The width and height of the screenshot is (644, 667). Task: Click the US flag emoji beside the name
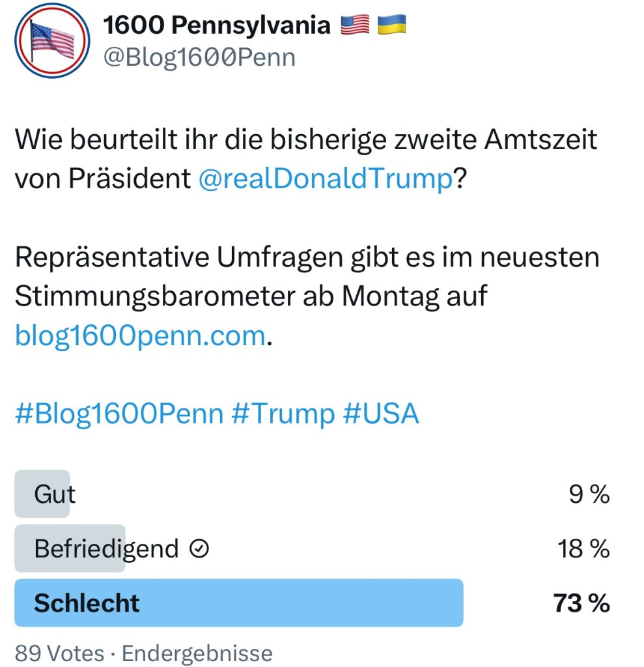click(355, 25)
